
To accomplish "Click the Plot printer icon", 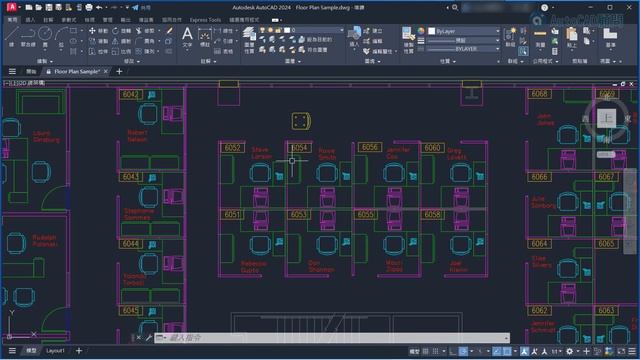I will click(x=89, y=7).
